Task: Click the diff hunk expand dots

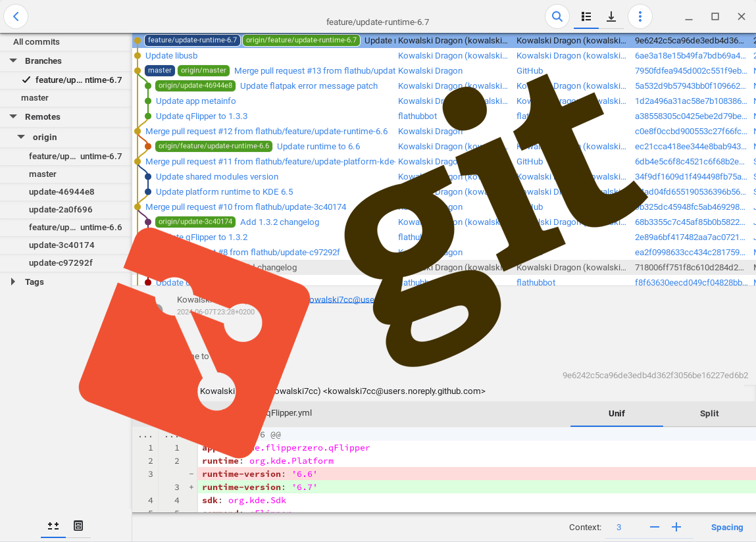Action: click(x=145, y=435)
